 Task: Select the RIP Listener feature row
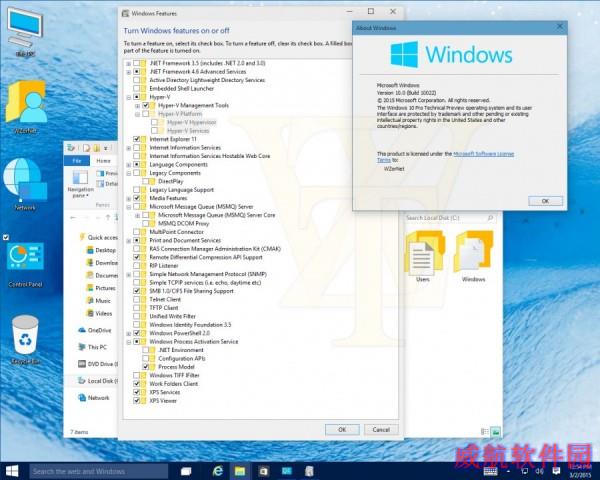[x=164, y=266]
